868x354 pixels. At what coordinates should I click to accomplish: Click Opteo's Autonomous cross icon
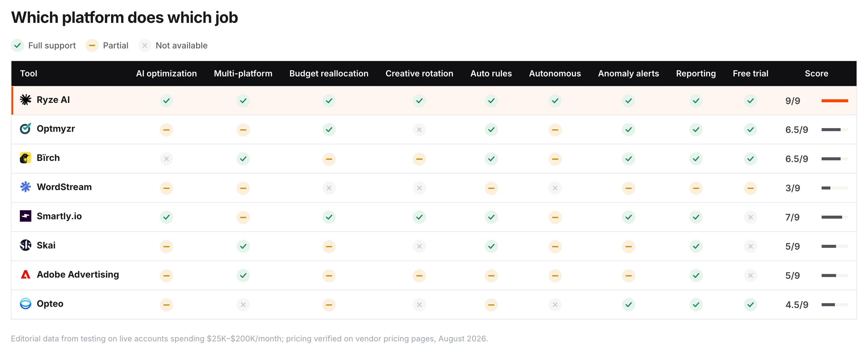555,305
